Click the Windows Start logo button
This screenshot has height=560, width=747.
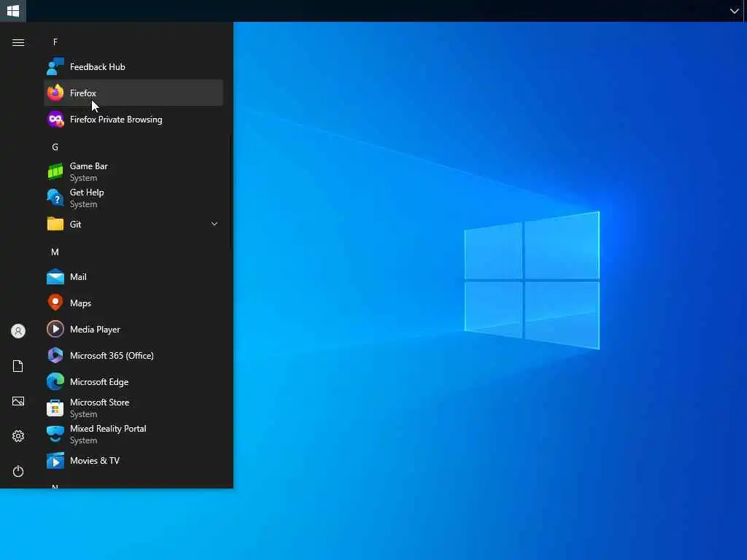tap(13, 10)
